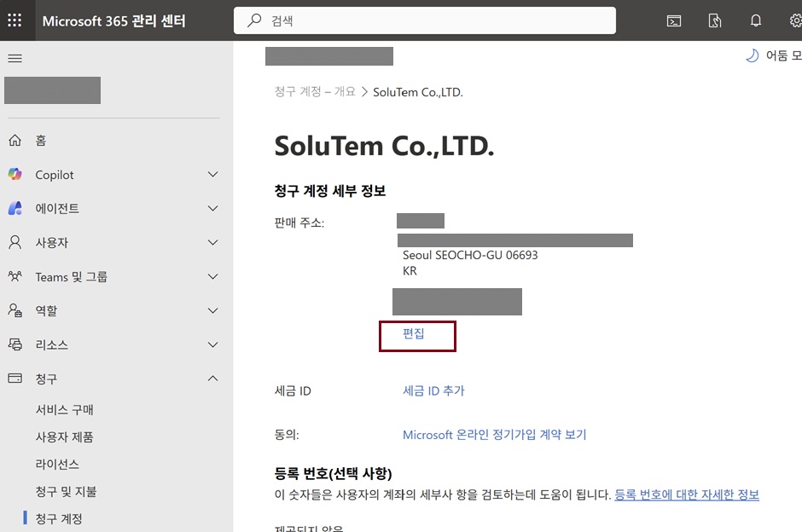802x532 pixels.
Task: Click the Billing card icon
Action: 15,379
